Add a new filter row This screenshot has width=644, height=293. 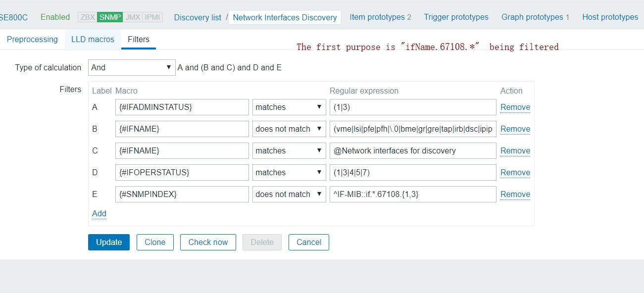coord(99,214)
